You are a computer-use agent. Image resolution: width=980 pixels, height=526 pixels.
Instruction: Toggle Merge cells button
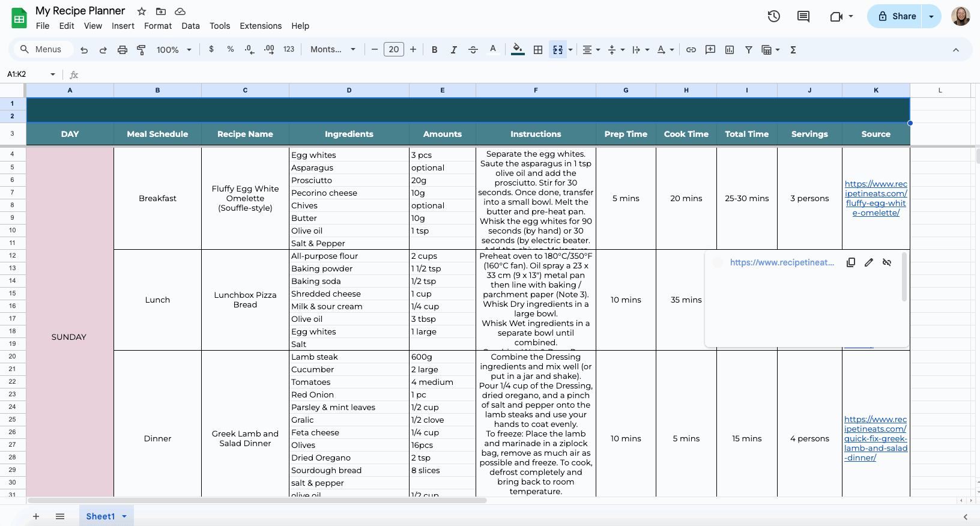tap(558, 50)
